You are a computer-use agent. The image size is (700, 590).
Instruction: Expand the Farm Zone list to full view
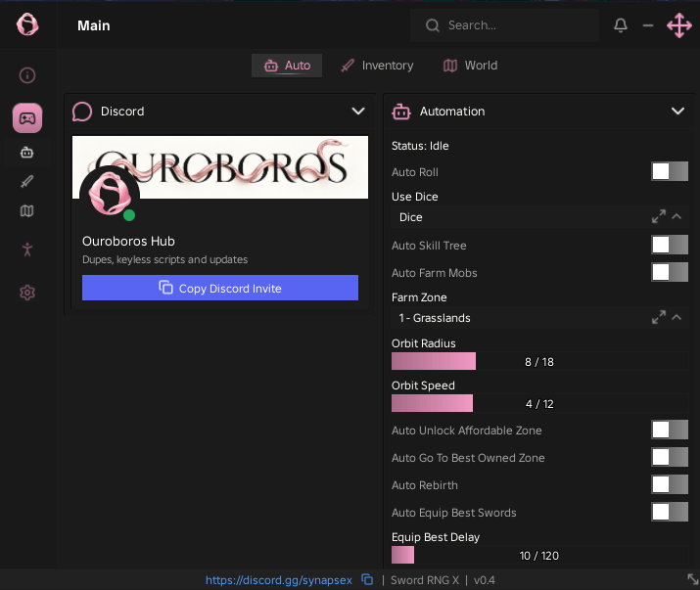(x=659, y=317)
